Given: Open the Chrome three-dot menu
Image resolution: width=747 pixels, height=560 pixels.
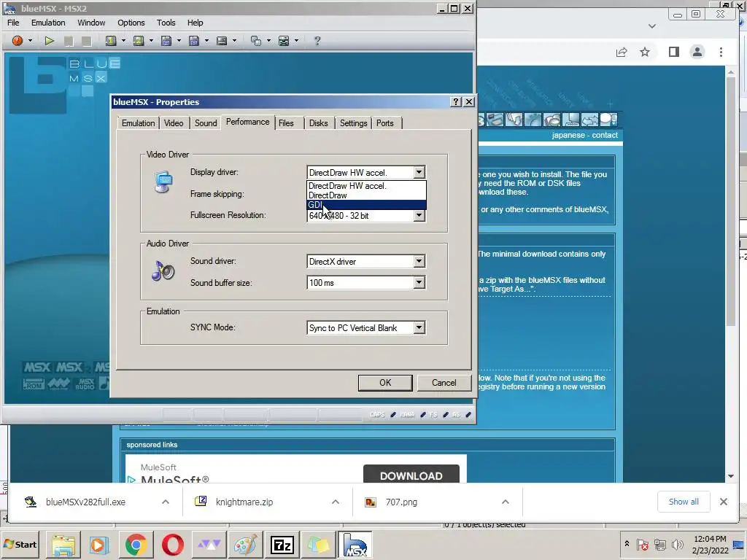Looking at the screenshot, I should (721, 52).
